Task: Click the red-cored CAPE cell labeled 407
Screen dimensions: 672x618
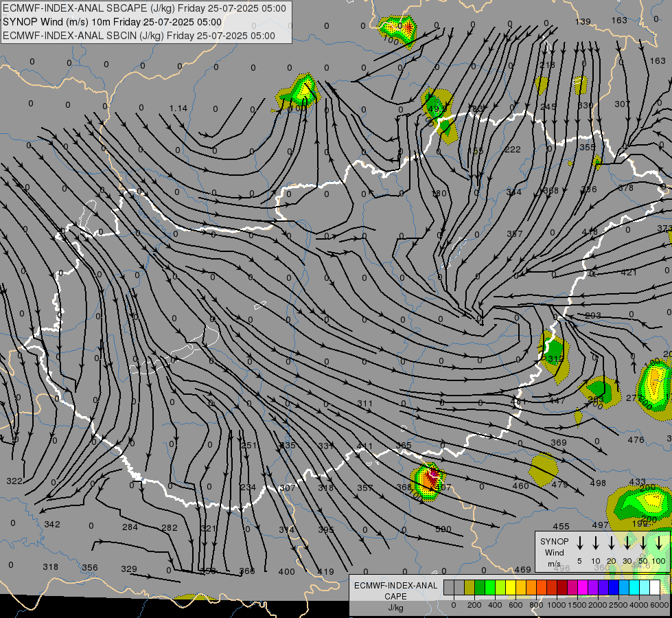Action: (x=429, y=481)
